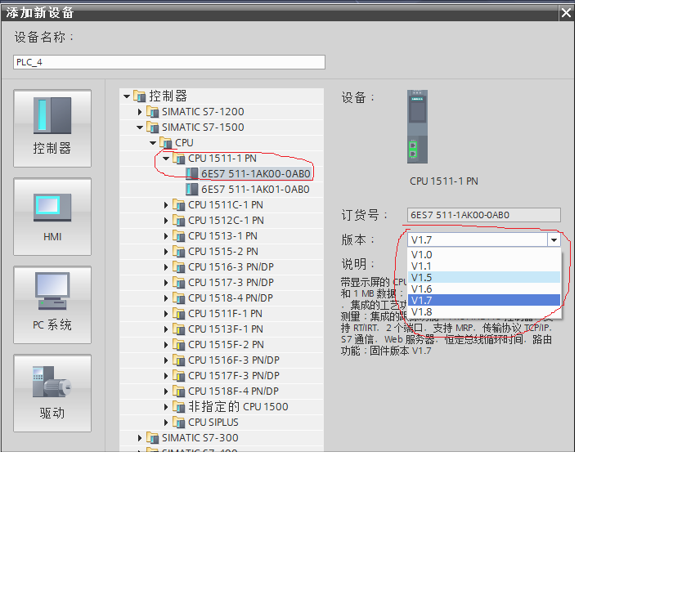Expand the CPU 1516-3 PN/DP node

pyautogui.click(x=166, y=267)
